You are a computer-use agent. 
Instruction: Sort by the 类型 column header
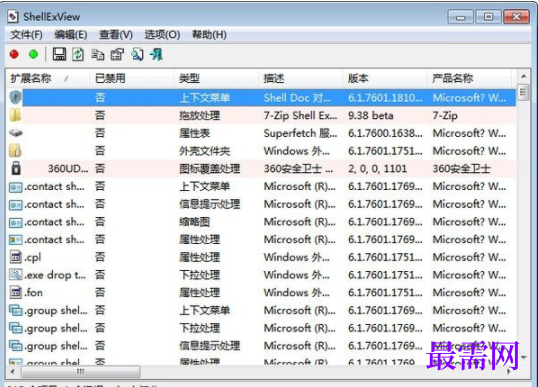coord(216,78)
